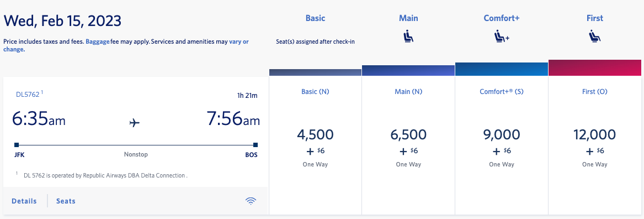644x219 pixels.
Task: Select the Main (N) fare for 6,500 miles
Action: click(x=408, y=145)
